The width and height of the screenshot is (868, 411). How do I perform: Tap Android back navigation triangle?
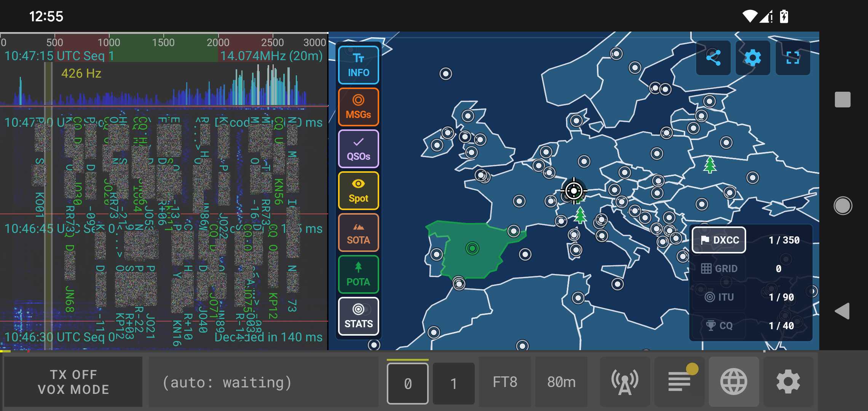842,311
